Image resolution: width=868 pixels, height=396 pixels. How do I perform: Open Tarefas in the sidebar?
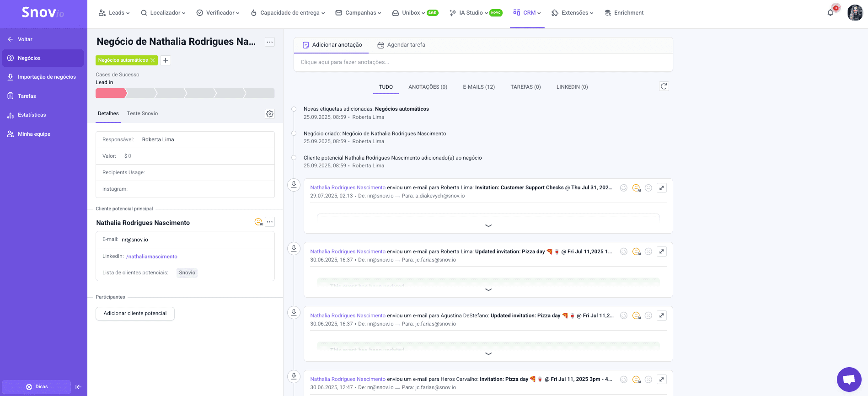pyautogui.click(x=43, y=96)
